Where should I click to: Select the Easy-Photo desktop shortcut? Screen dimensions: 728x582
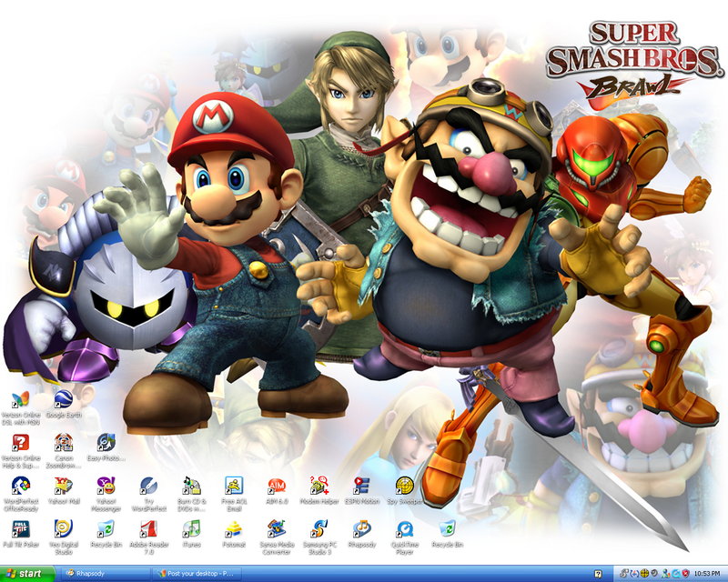(106, 447)
